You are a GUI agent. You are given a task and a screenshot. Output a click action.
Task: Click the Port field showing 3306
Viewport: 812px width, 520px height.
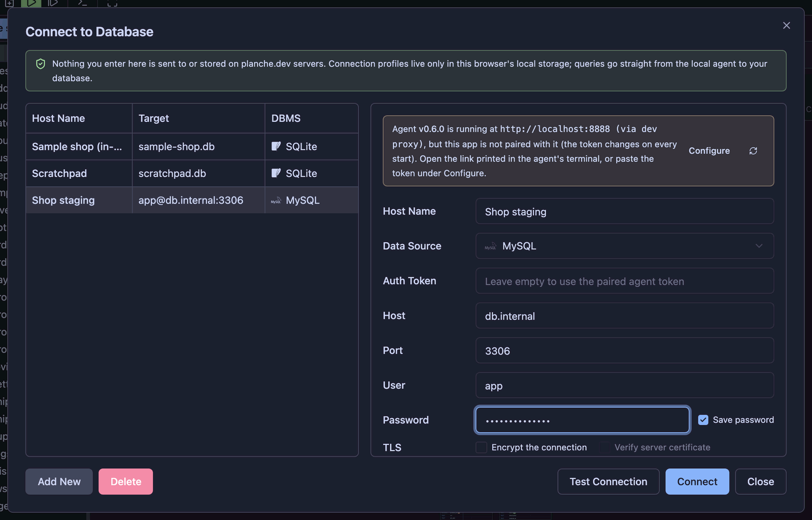(x=624, y=350)
